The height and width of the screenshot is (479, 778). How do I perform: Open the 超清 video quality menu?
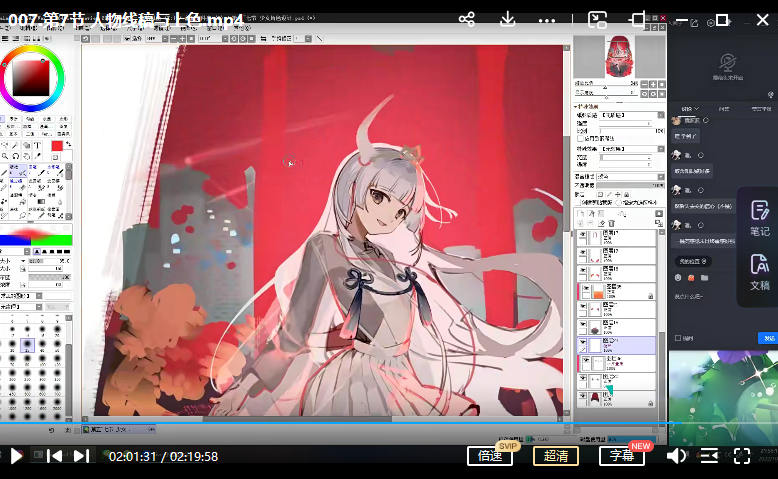556,456
